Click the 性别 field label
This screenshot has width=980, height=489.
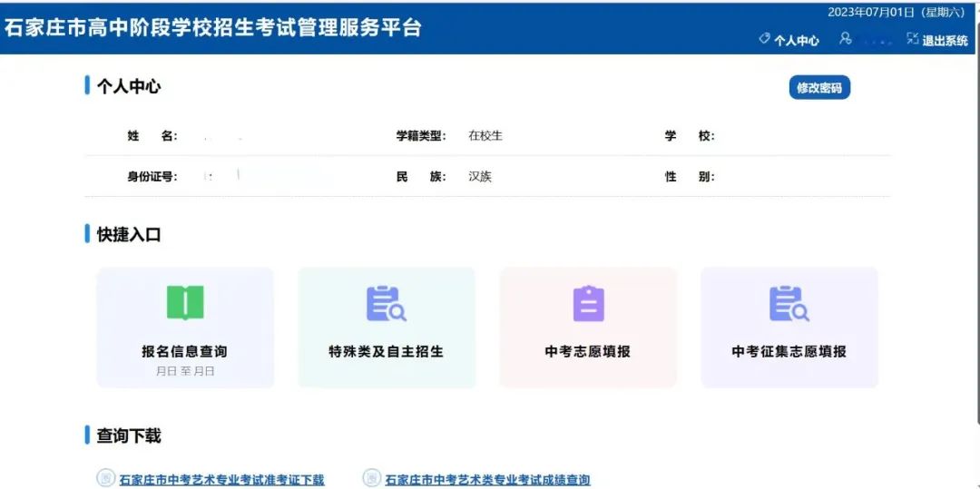click(690, 177)
